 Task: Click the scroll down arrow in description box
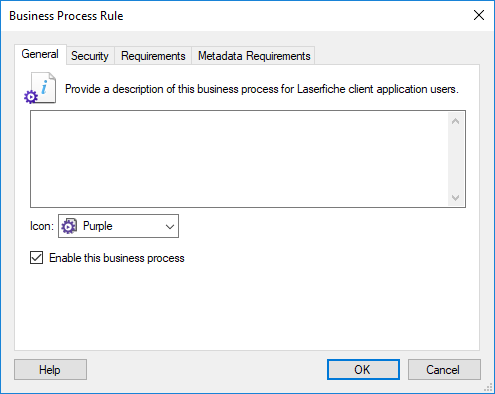click(455, 197)
